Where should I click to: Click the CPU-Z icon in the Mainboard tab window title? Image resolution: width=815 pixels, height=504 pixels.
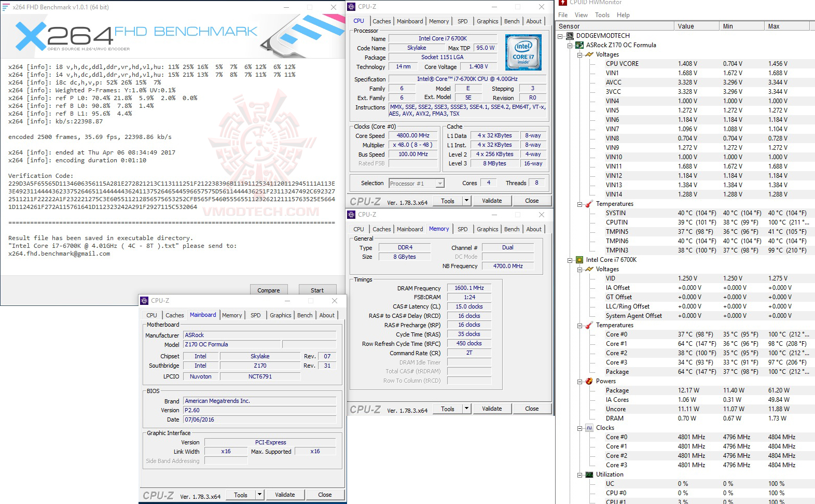point(144,301)
